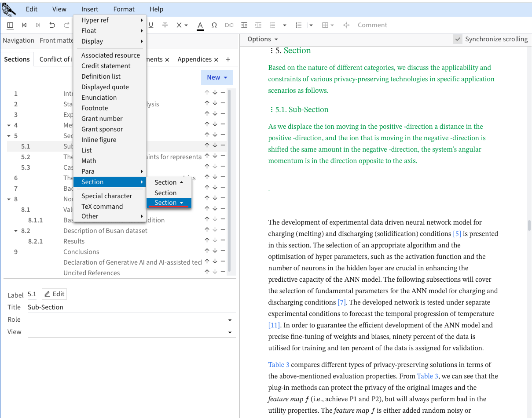
Task: Toggle the sidebar panel layout icon
Action: point(10,25)
